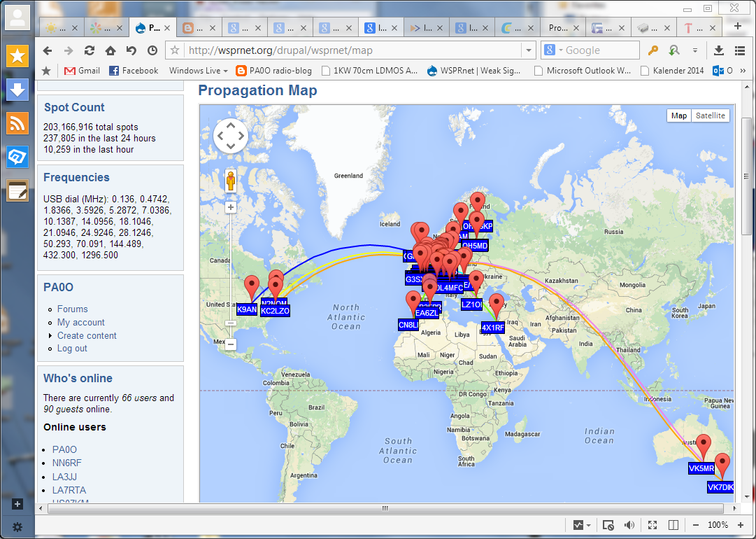
Task: Expand the Windows Live bookmark folder
Action: [x=198, y=71]
